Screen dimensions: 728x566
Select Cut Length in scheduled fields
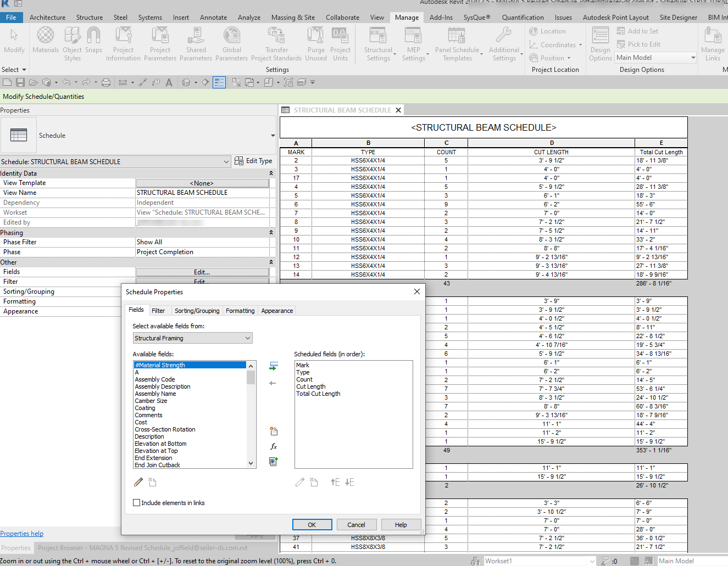pos(311,386)
